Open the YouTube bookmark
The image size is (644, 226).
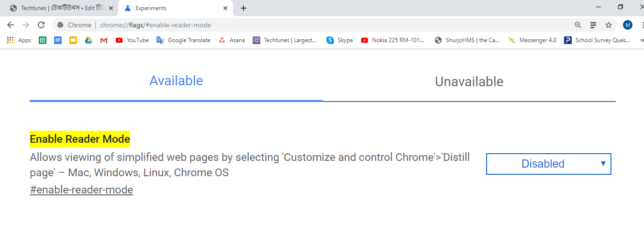pos(133,40)
